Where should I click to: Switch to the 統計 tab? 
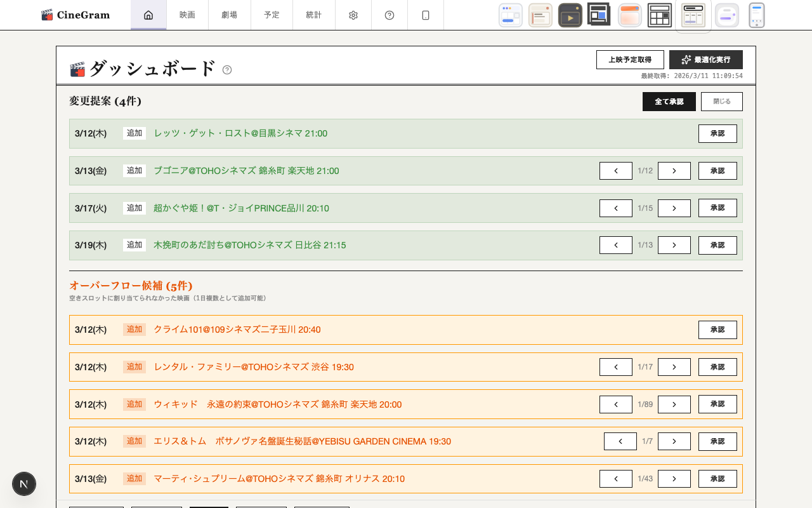point(313,15)
